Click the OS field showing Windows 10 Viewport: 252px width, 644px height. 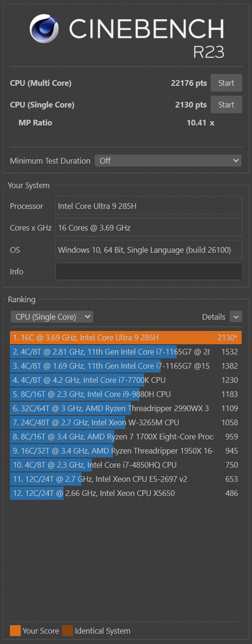tap(149, 250)
